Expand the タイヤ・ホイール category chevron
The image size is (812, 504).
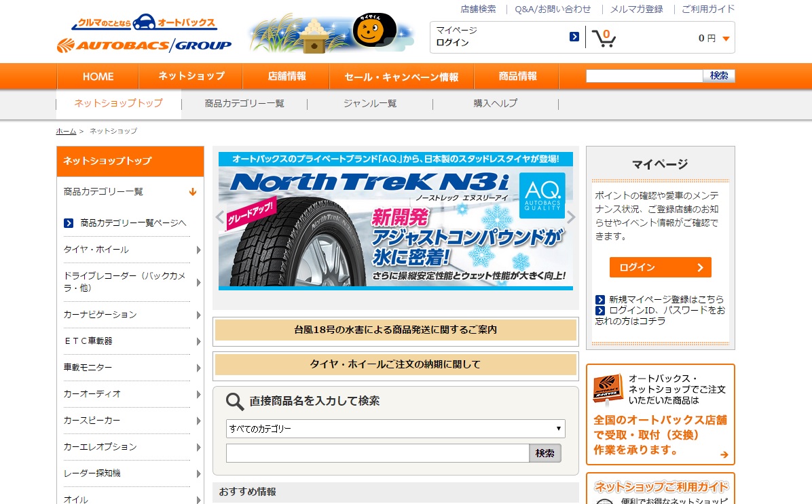pyautogui.click(x=198, y=250)
